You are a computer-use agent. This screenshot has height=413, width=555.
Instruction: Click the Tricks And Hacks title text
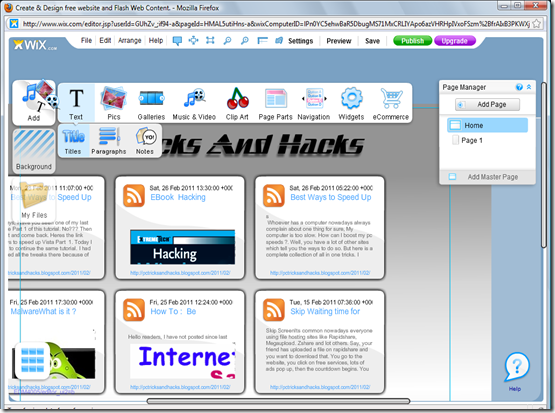(x=262, y=145)
